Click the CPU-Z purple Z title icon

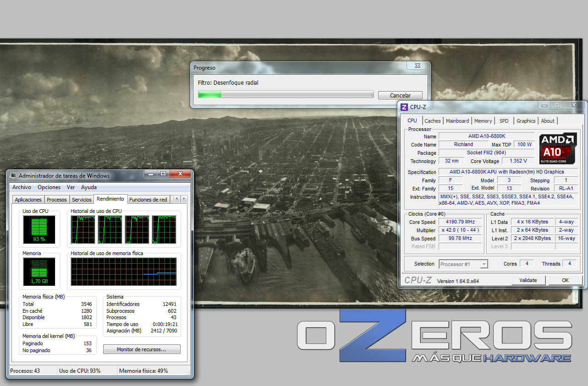[x=404, y=107]
